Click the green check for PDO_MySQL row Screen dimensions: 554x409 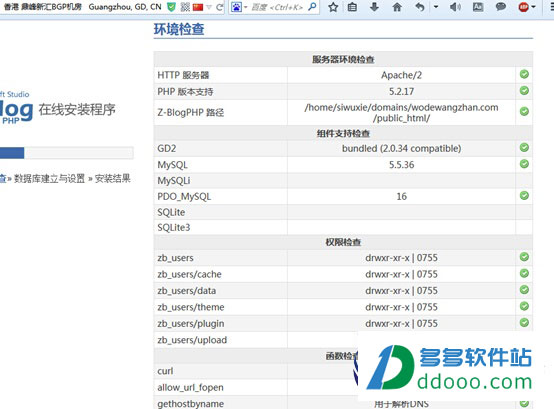coord(524,195)
